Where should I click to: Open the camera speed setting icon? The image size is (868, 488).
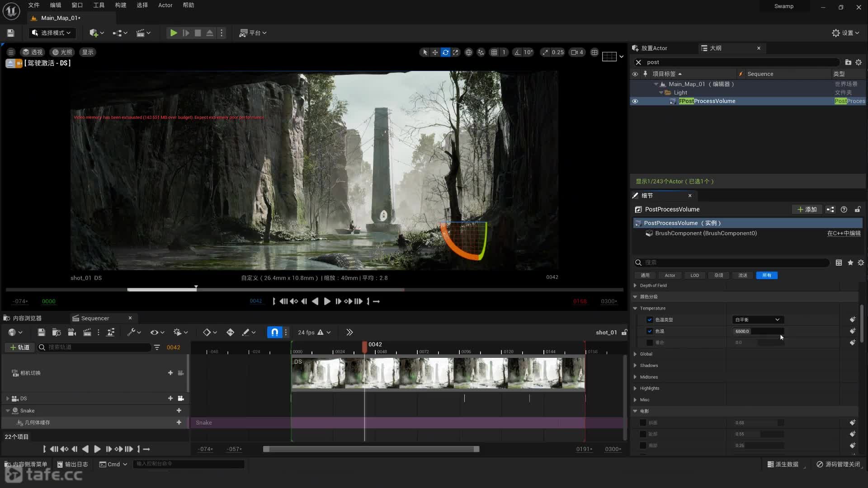pyautogui.click(x=576, y=52)
